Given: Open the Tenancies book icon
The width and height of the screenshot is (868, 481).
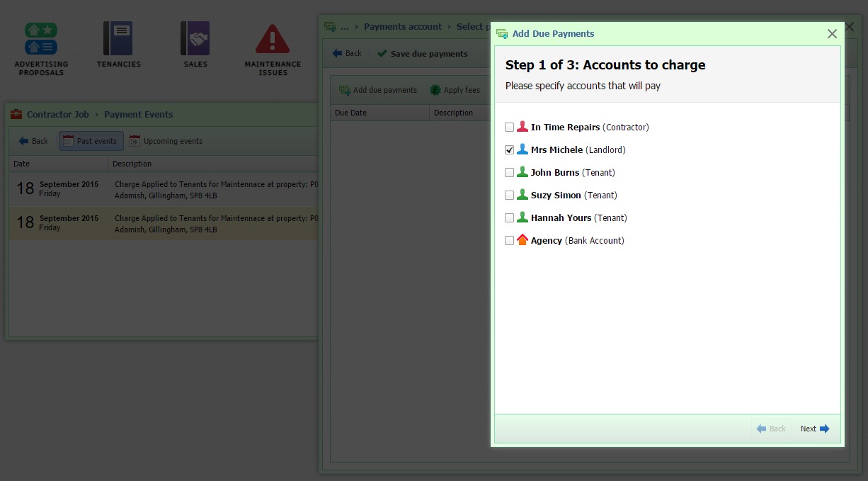Looking at the screenshot, I should [118, 39].
